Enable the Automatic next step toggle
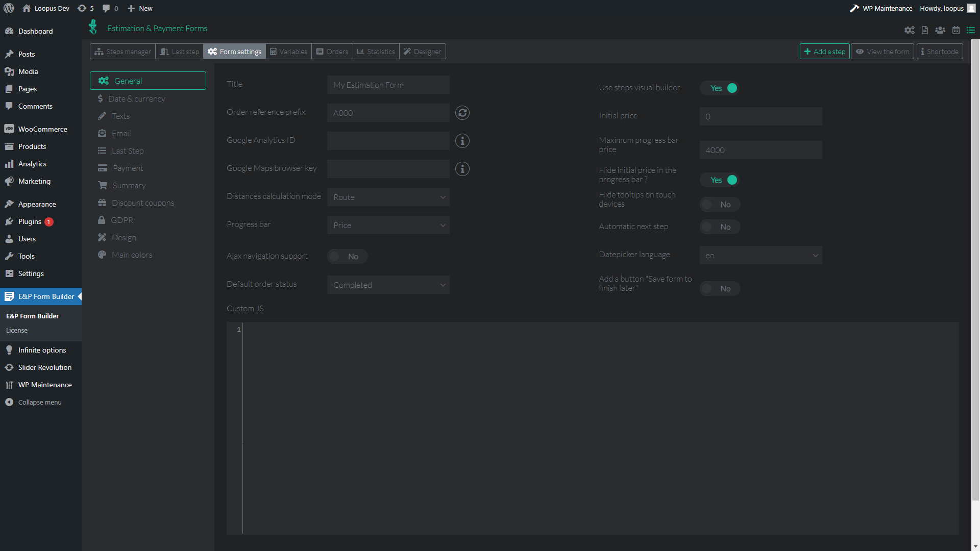 (720, 227)
